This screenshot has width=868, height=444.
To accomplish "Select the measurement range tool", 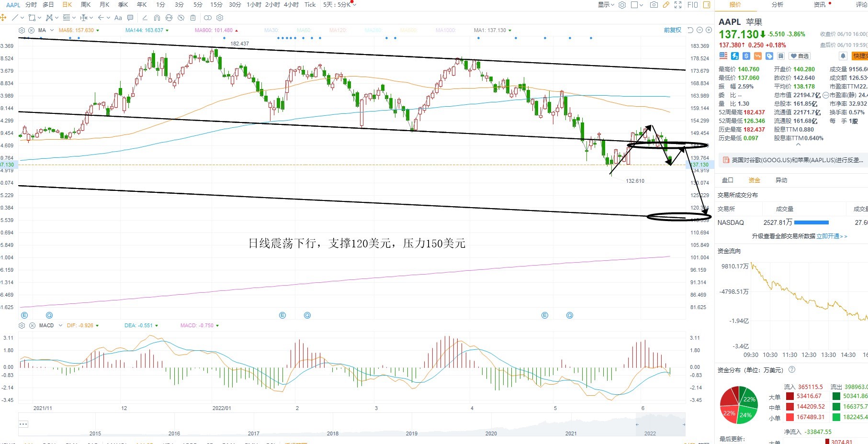I will pos(84,18).
